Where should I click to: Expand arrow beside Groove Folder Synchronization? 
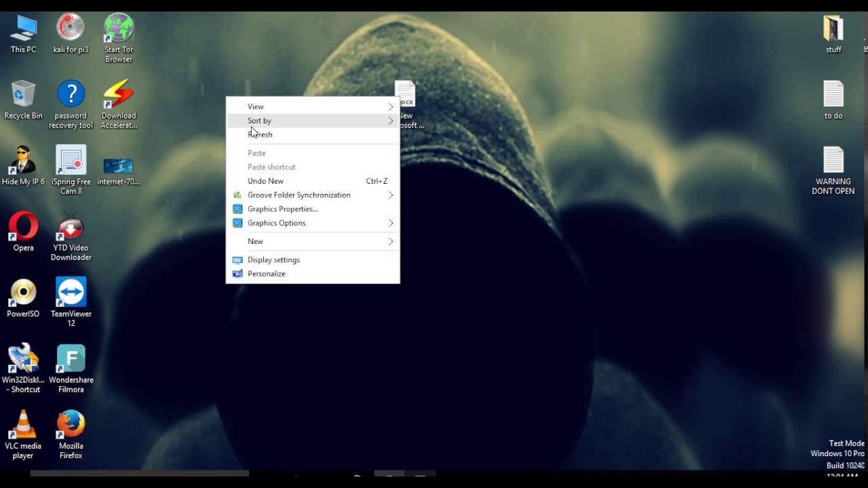(x=391, y=195)
